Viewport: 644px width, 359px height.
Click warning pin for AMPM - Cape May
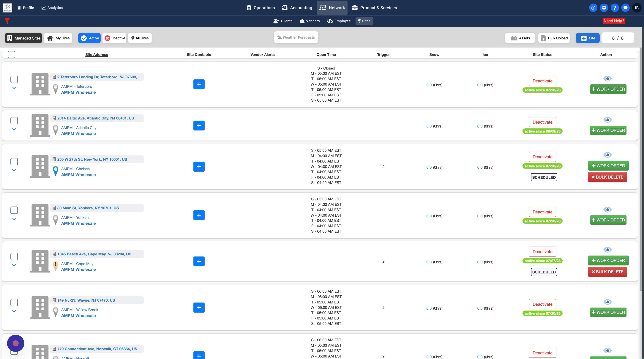[x=56, y=265]
